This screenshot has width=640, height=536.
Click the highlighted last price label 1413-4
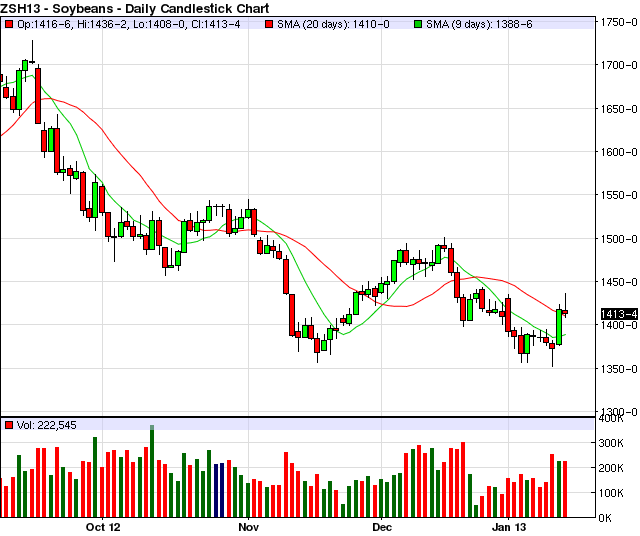[x=619, y=314]
